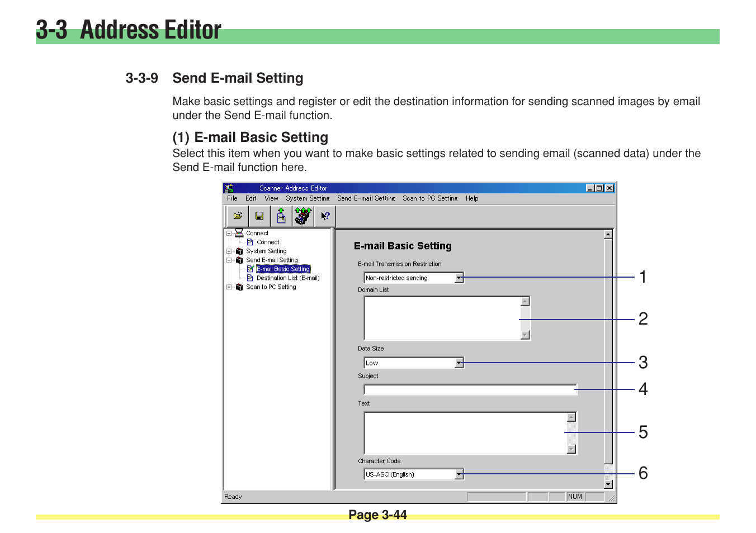Open the Help menu
This screenshot has height=533, width=756.
point(472,198)
